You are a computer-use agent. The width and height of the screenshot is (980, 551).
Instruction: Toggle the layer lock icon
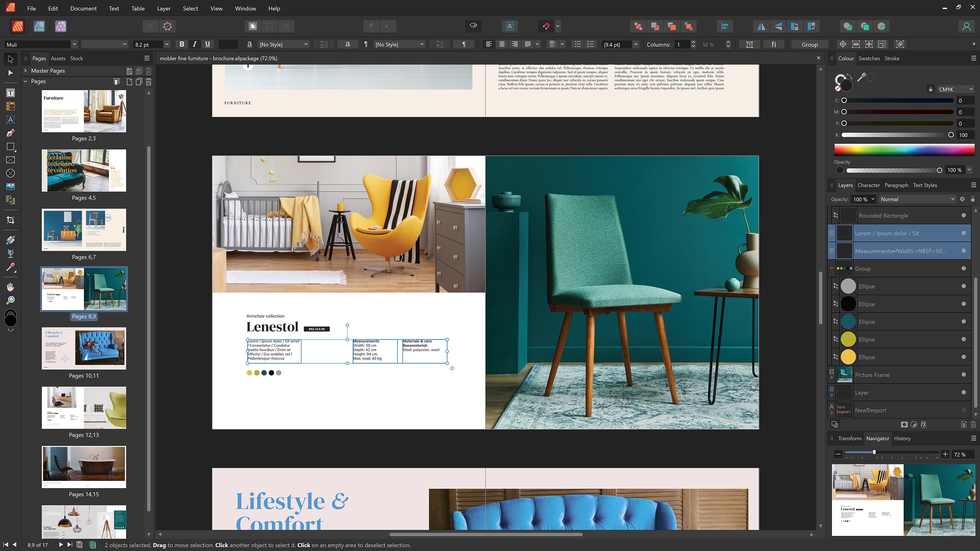(x=973, y=199)
